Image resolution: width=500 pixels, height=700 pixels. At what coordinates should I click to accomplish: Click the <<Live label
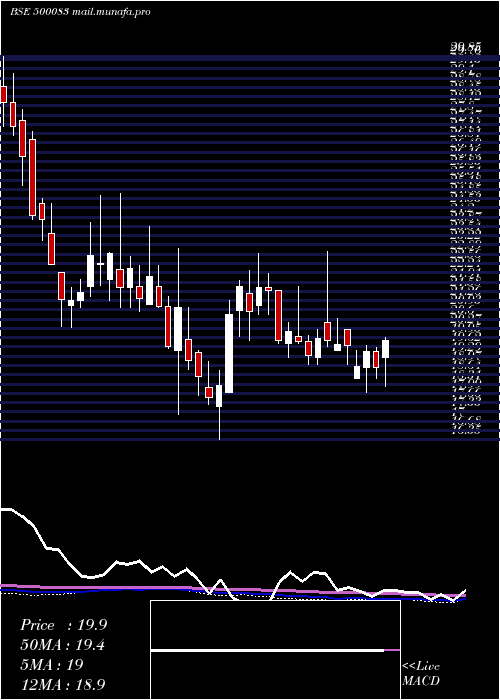421,667
